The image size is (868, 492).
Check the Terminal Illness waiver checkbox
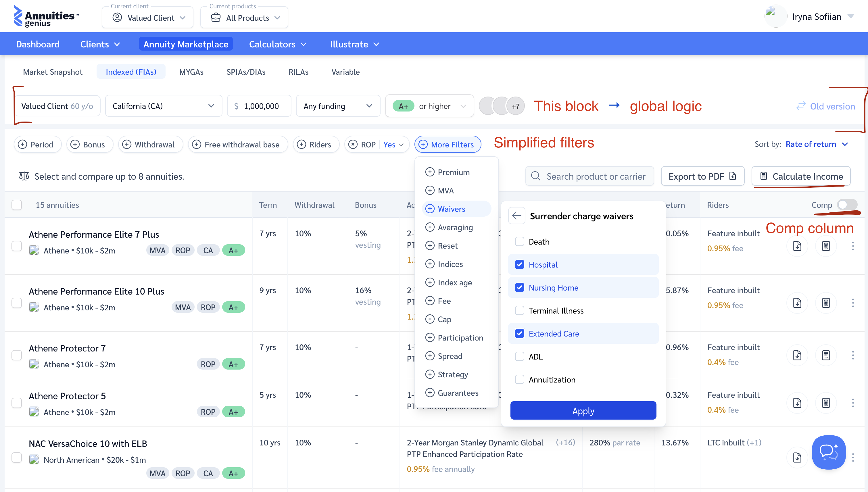pyautogui.click(x=519, y=311)
